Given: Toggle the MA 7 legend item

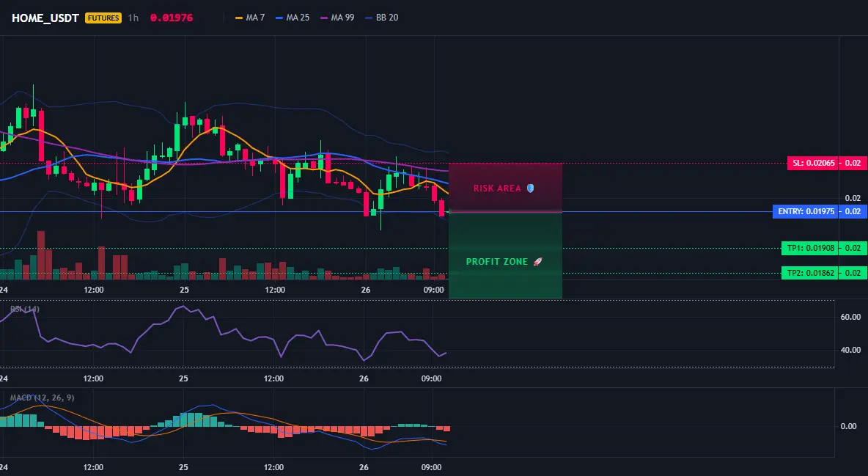Looking at the screenshot, I should (250, 18).
